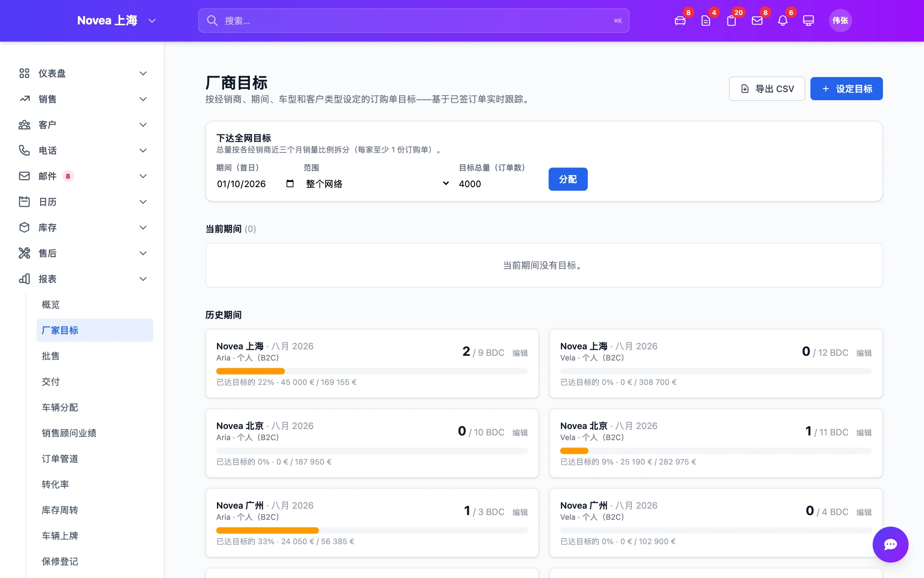The height and width of the screenshot is (578, 924).
Task: Click the mail badge 8 in sidebar
Action: pos(68,176)
